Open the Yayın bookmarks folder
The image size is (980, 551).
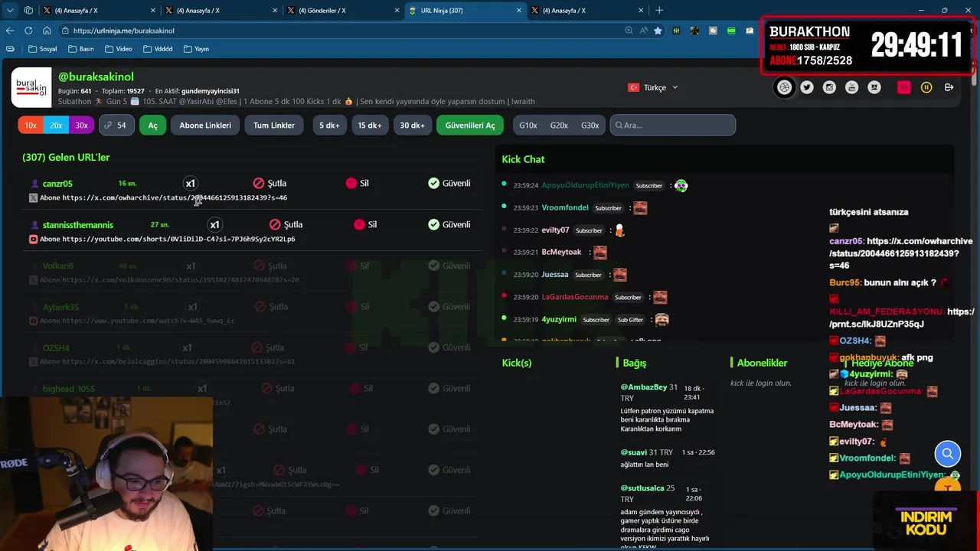click(197, 49)
